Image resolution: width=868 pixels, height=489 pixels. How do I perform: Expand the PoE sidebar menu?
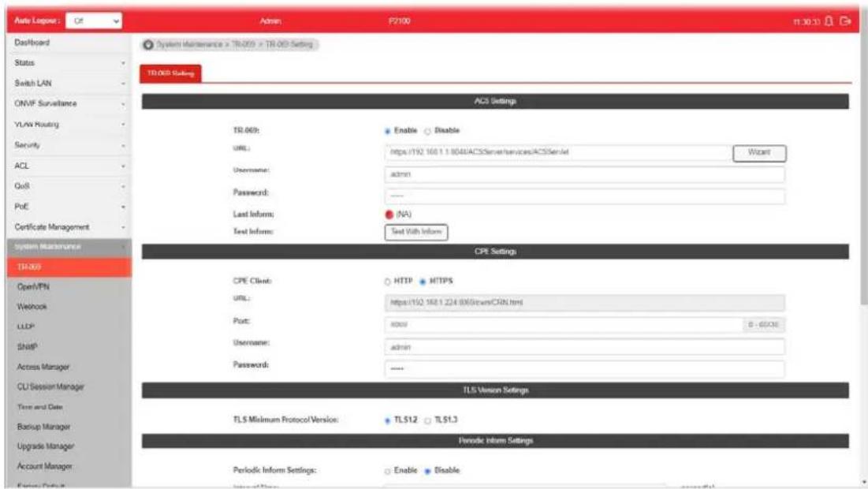pos(69,207)
